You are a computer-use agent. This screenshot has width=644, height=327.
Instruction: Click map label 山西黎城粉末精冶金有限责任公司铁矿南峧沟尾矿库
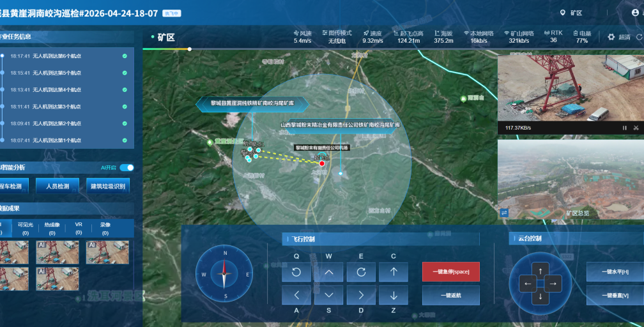[x=340, y=125]
